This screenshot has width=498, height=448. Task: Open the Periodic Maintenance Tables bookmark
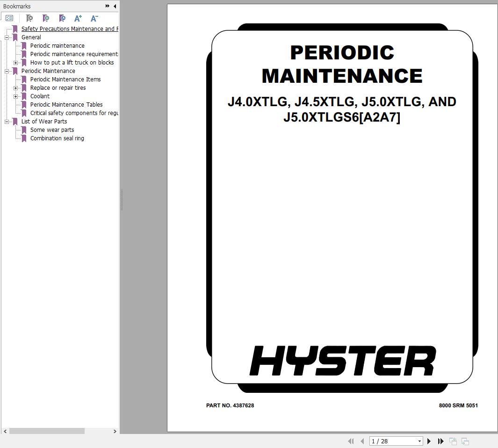66,105
